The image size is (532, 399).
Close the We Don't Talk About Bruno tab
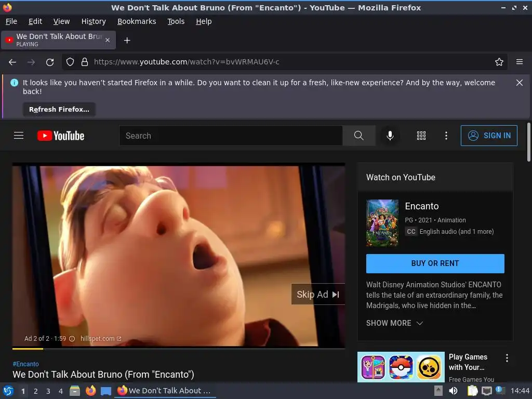click(108, 40)
